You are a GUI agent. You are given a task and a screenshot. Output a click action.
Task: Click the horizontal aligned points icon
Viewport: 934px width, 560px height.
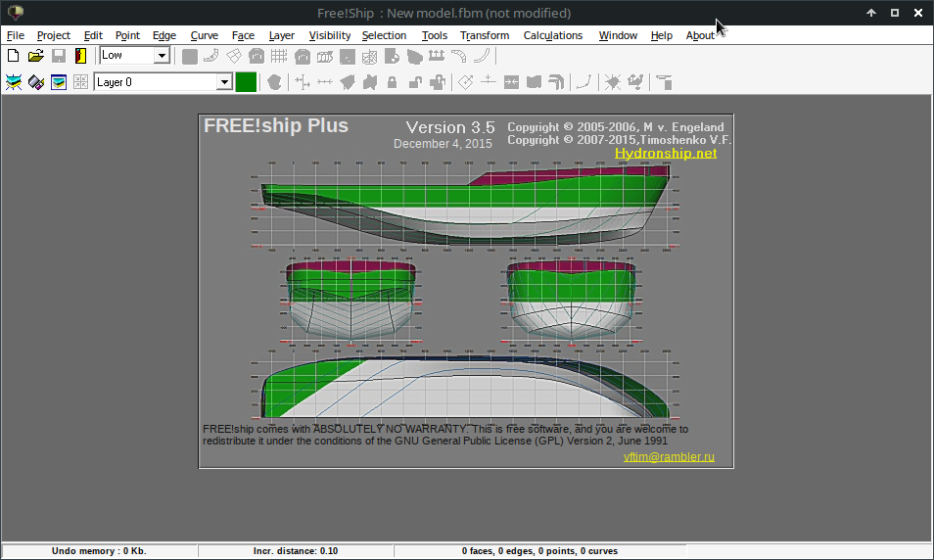(x=325, y=82)
